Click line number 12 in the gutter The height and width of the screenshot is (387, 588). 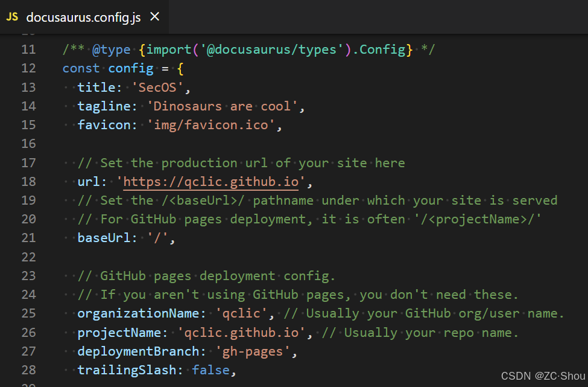coord(28,68)
